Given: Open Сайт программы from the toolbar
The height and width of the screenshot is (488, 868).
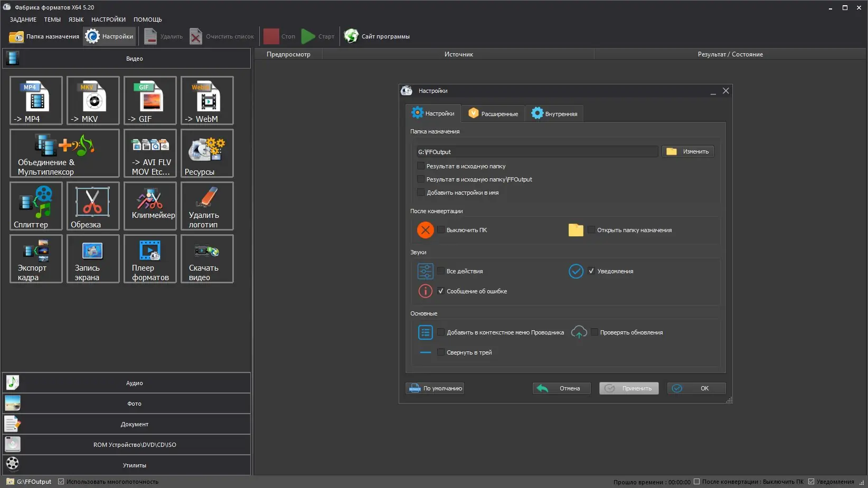Looking at the screenshot, I should [377, 36].
